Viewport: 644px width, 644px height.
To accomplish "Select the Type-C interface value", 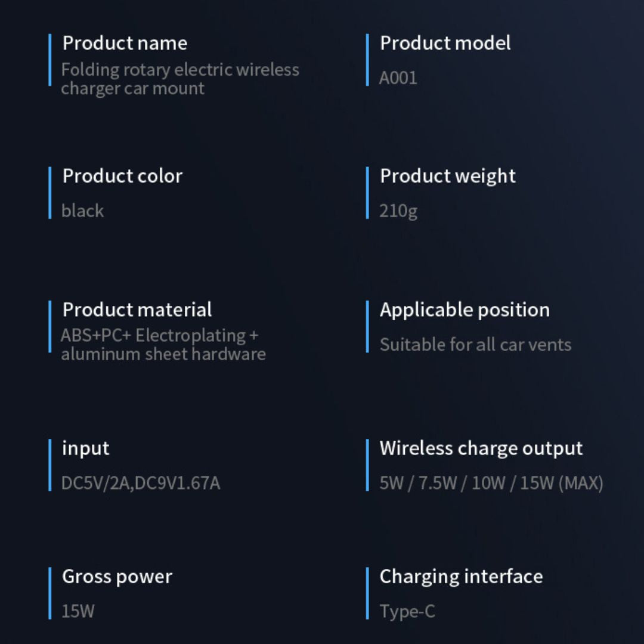I will tap(407, 611).
